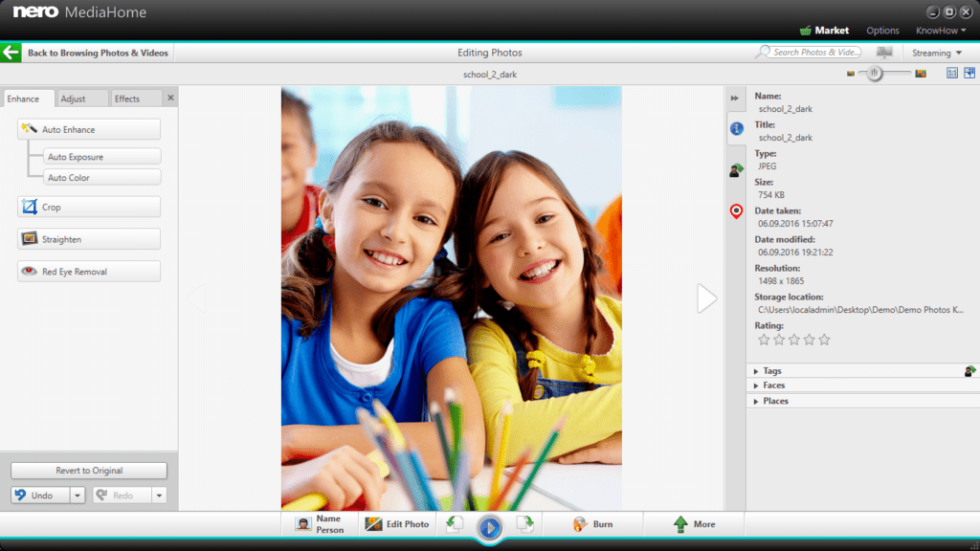Click the tag person icon in Tags row
This screenshot has height=551, width=980.
[969, 371]
